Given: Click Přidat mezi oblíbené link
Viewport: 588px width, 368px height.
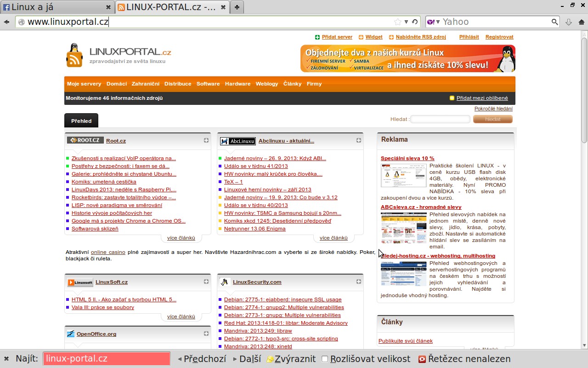Looking at the screenshot, I should click(482, 98).
